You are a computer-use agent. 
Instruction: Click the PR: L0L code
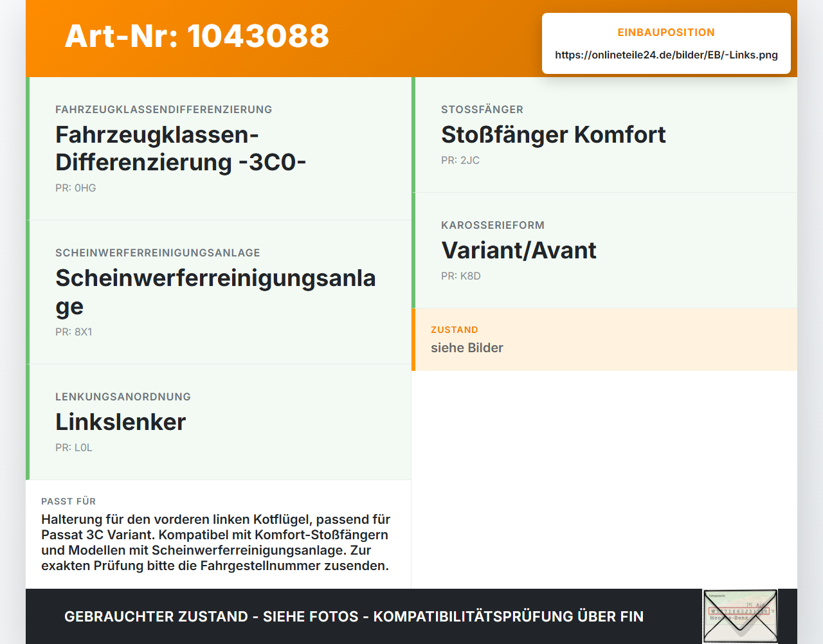coord(74,448)
